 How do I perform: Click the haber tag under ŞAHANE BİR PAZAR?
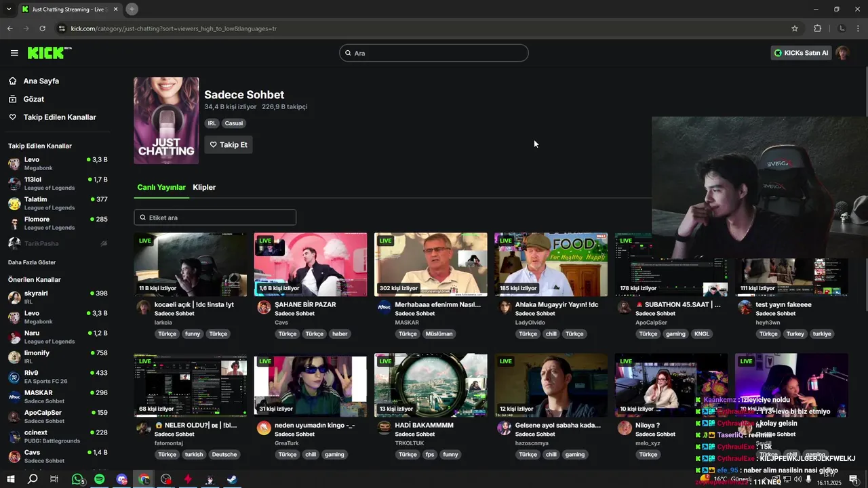point(340,334)
